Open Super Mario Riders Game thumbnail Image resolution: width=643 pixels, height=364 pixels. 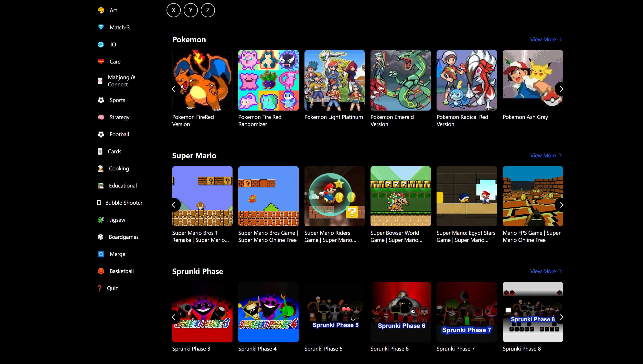pyautogui.click(x=334, y=196)
